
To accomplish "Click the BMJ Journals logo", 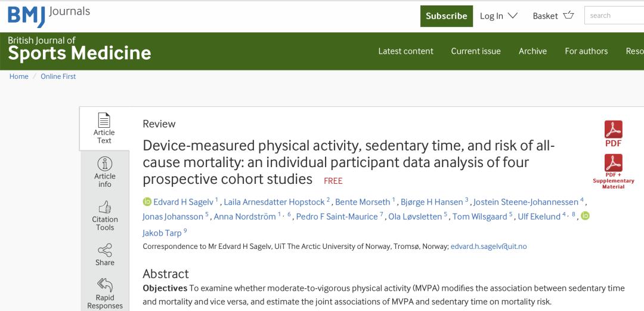I will (49, 16).
